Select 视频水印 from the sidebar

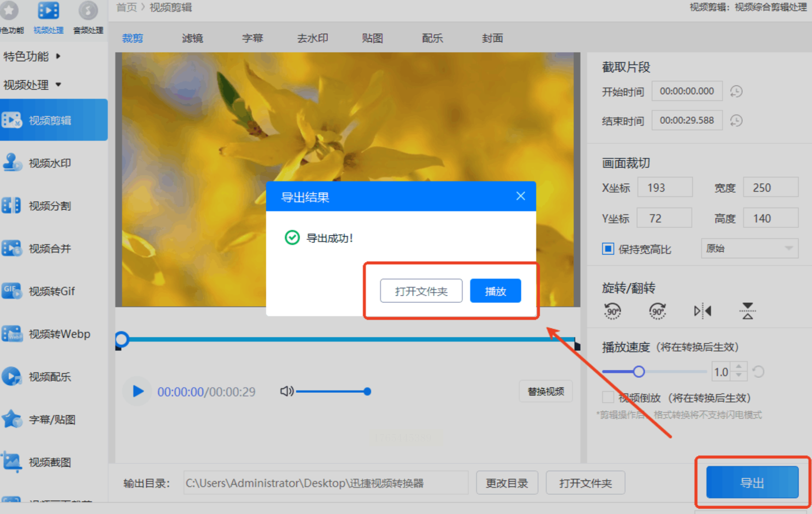click(x=50, y=163)
